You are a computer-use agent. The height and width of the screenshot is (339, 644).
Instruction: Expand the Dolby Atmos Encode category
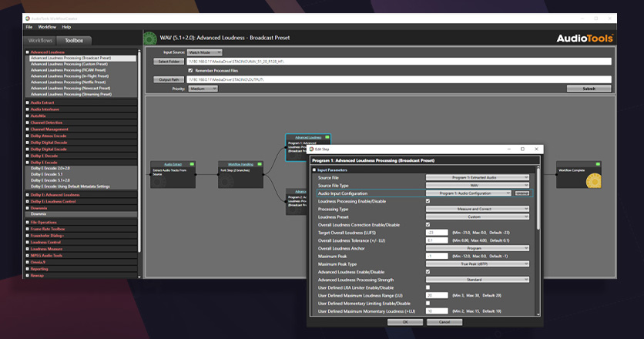pyautogui.click(x=28, y=136)
